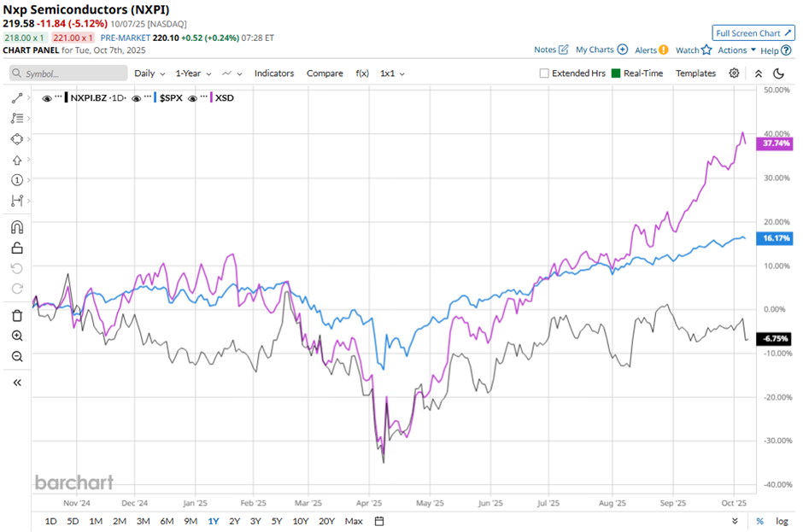Open the My Charts link

click(x=601, y=50)
